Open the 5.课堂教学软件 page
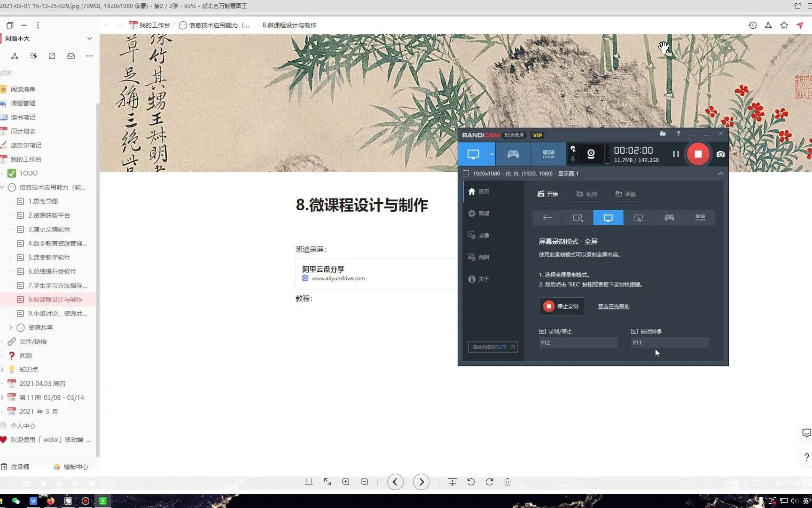This screenshot has width=812, height=508. click(48, 257)
